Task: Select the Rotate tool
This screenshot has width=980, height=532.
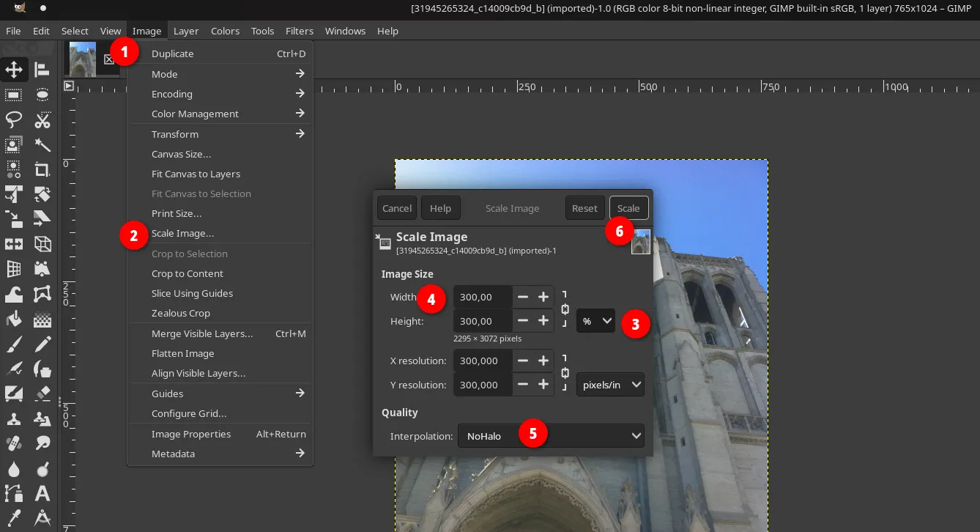Action: point(42,194)
